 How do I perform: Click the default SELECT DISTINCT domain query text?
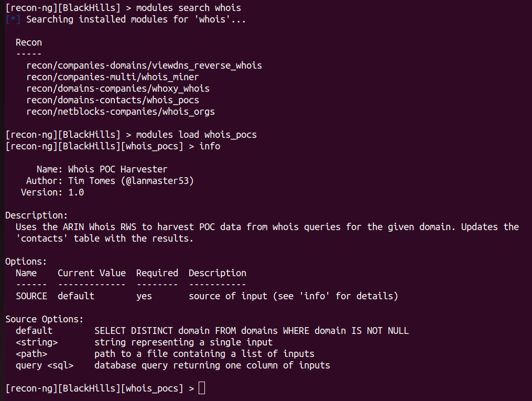(252, 331)
